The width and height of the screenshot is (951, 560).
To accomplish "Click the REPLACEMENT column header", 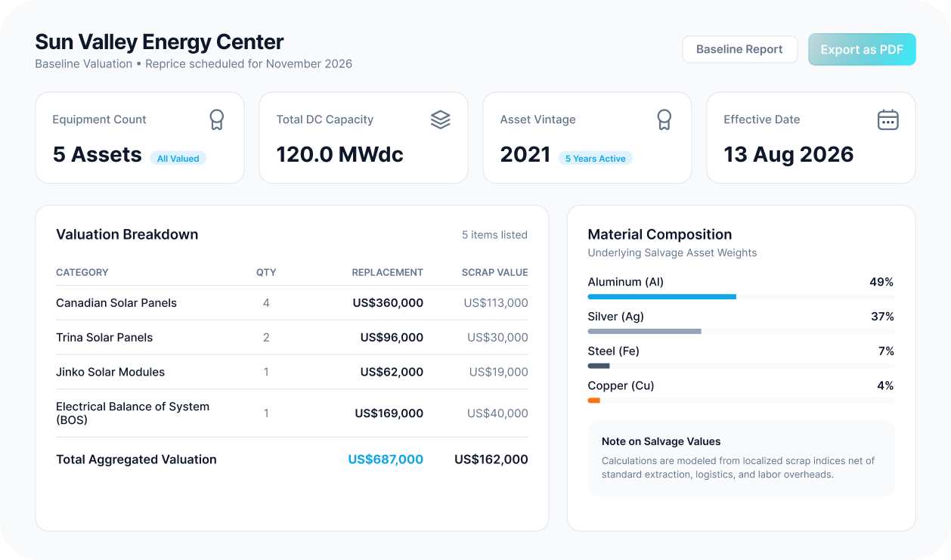I will pyautogui.click(x=387, y=272).
